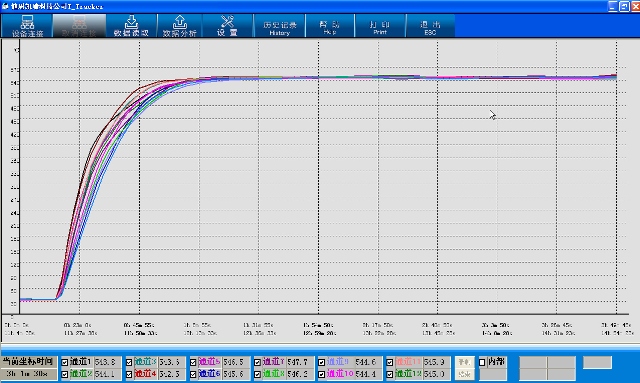Click the current coordinate time value under 当前坐标时间
This screenshot has width=640, height=383.
[x=28, y=374]
